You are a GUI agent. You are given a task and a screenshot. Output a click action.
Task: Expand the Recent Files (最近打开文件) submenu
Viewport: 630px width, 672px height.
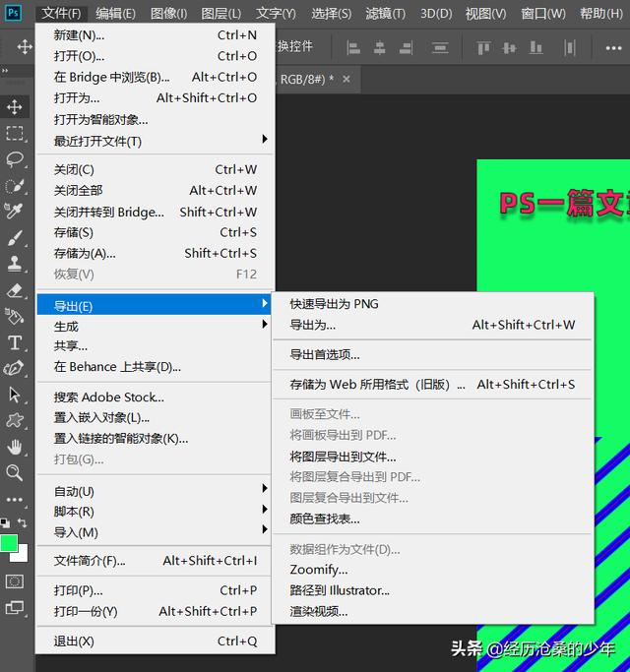pos(156,141)
